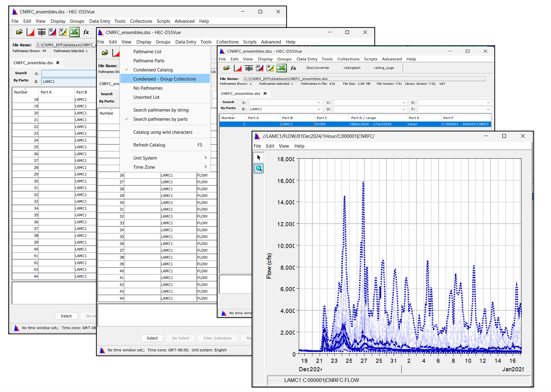Click the red plot icon in the DssConverter toolbar
This screenshot has height=392, width=551.
coord(238,68)
